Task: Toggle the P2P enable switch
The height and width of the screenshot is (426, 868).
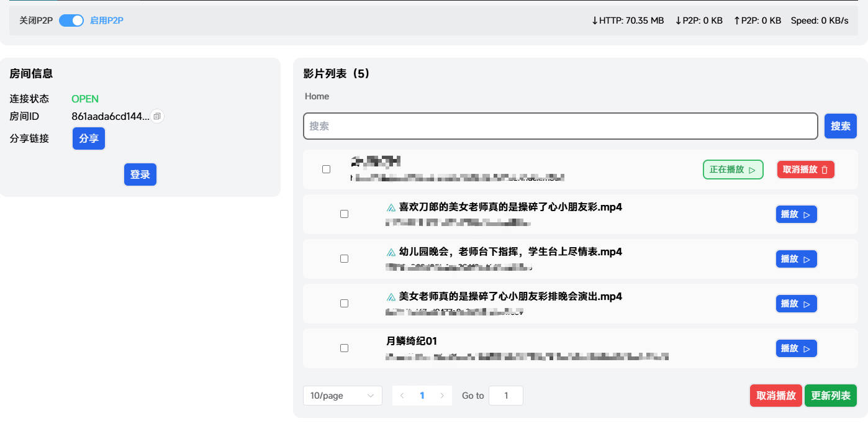Action: click(71, 20)
